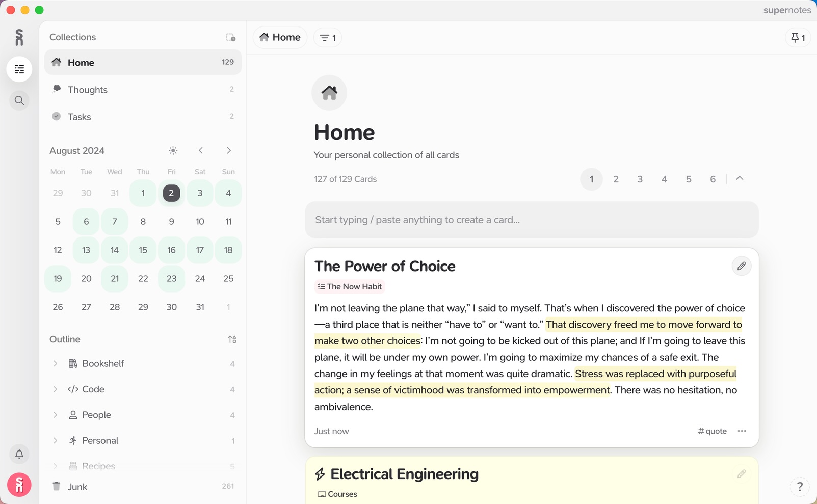Edit The Power of Choice card via pencil icon
The width and height of the screenshot is (817, 504).
click(x=742, y=266)
